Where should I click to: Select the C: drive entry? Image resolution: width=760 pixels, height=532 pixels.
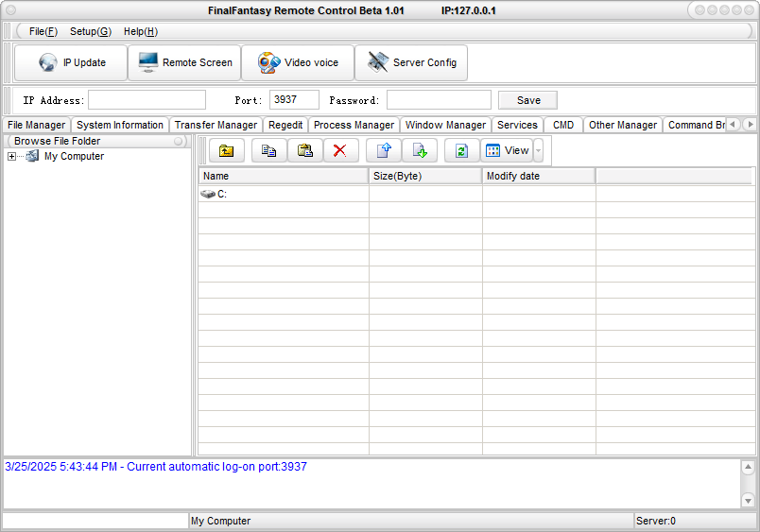pyautogui.click(x=222, y=194)
